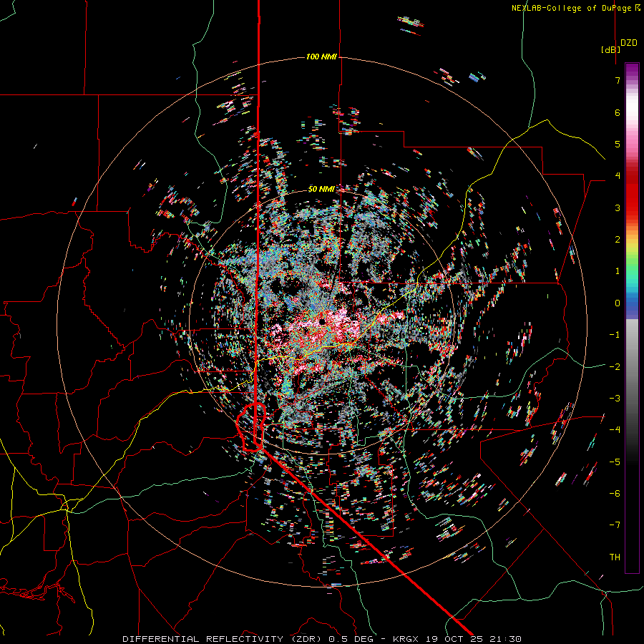The height and width of the screenshot is (644, 644).
Task: Click the 50 NMI range ring label
Action: coord(321,190)
